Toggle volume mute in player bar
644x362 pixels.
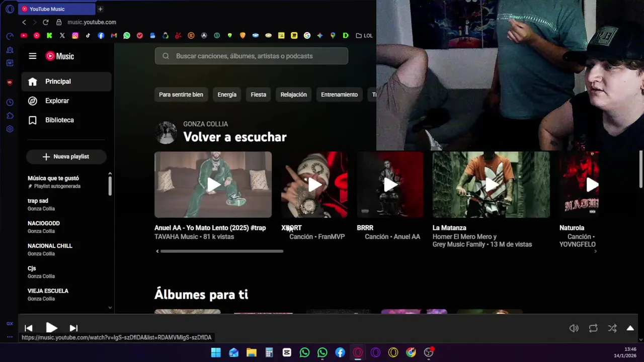tap(574, 328)
